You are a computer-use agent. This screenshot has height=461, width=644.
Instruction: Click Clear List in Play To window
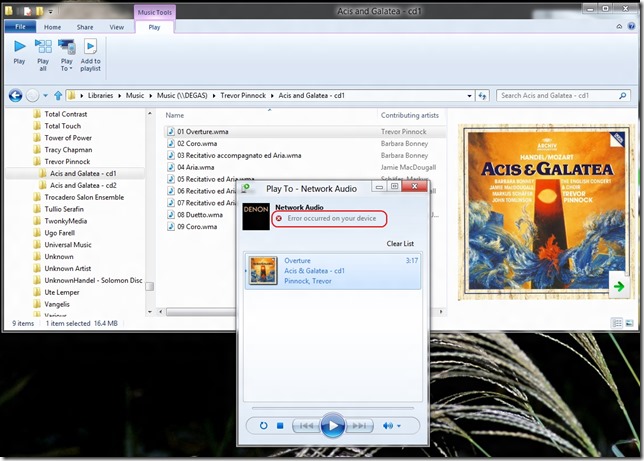tap(400, 244)
